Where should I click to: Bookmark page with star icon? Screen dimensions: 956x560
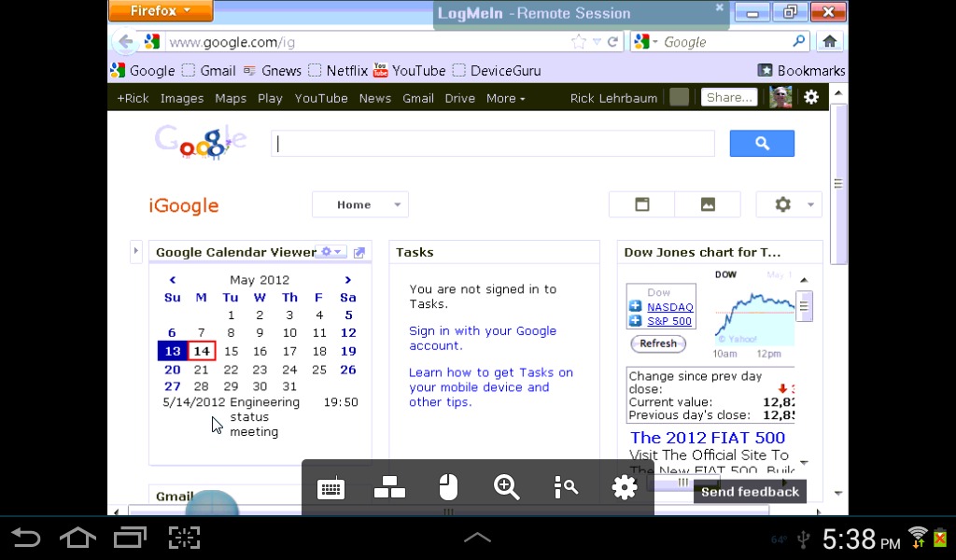(x=578, y=41)
